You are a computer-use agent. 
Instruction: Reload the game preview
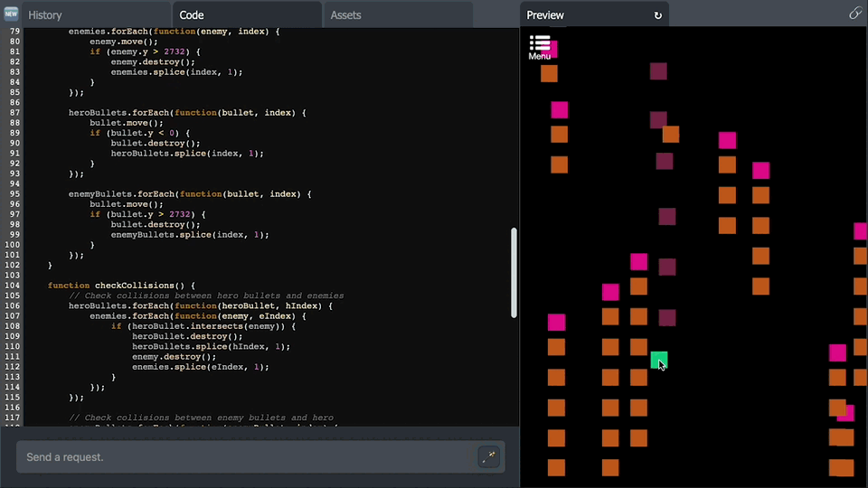click(x=657, y=15)
